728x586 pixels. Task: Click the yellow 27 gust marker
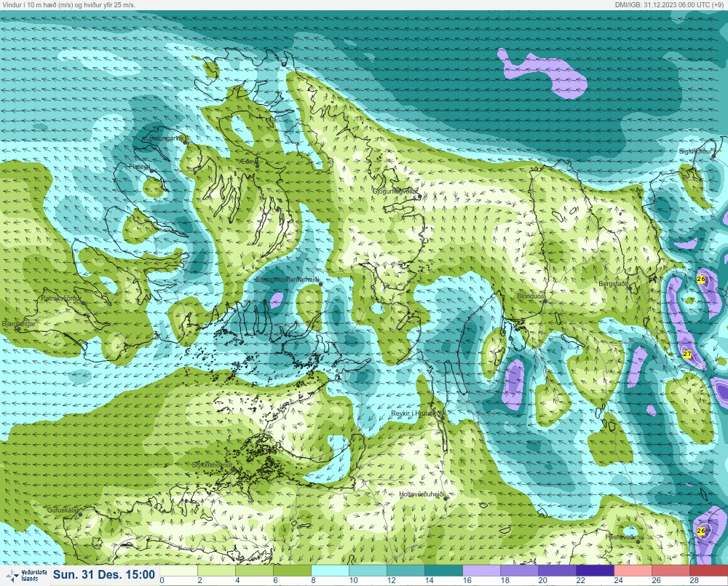(x=687, y=355)
